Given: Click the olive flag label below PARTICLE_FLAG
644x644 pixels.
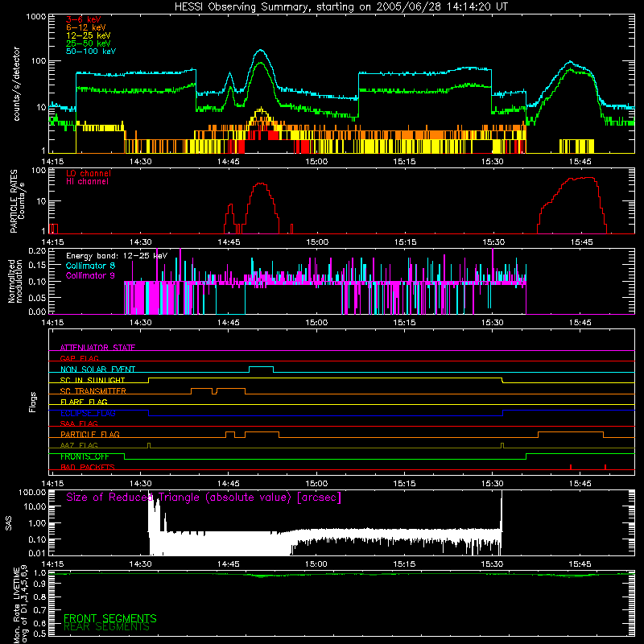Looking at the screenshot, I should tap(79, 445).
